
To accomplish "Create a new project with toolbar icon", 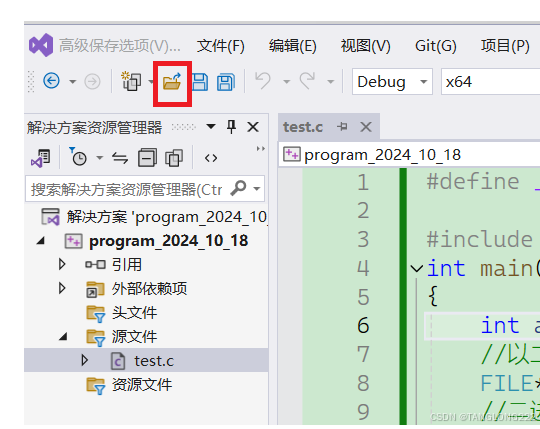I will click(131, 81).
